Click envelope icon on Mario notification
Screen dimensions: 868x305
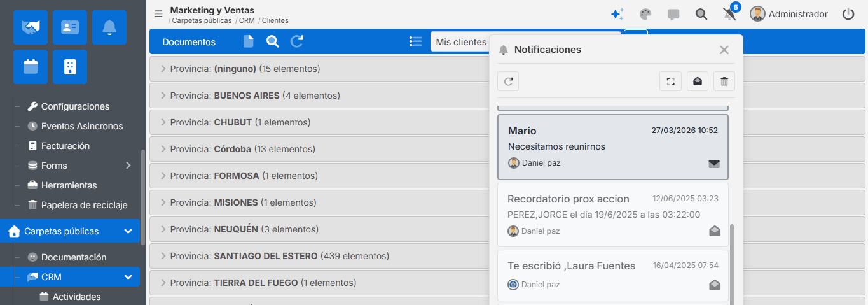[x=714, y=164]
